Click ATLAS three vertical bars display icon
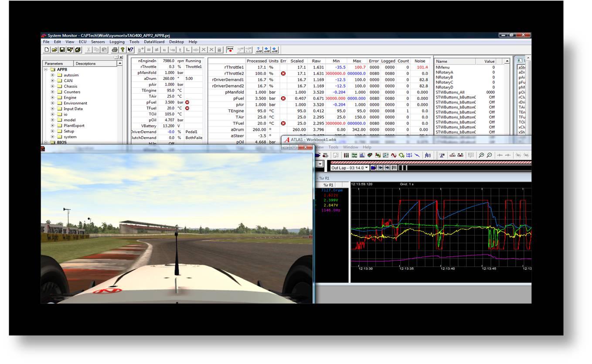 click(346, 156)
